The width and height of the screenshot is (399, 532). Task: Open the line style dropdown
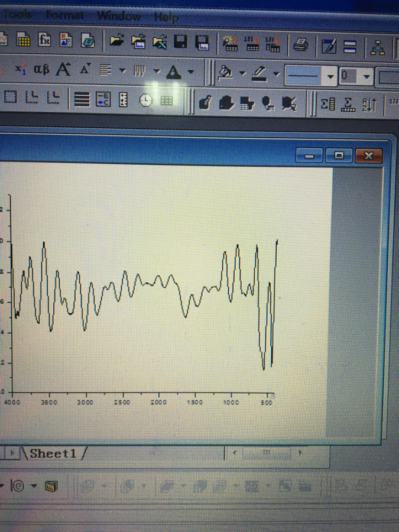pyautogui.click(x=330, y=76)
